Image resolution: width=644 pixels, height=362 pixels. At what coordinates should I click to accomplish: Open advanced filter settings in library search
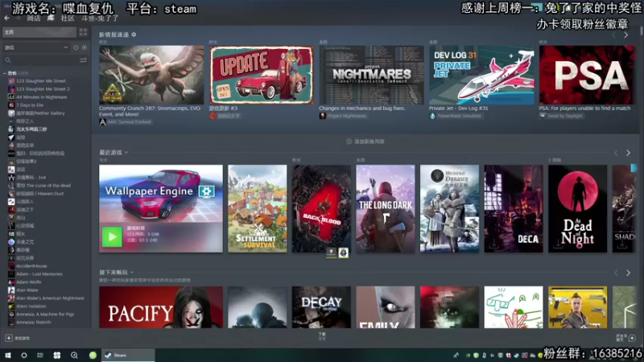tap(83, 60)
